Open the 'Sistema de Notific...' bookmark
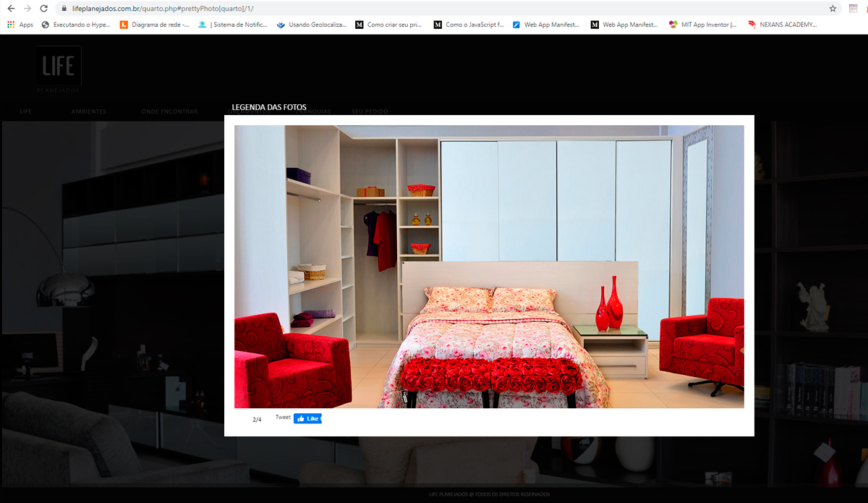 [x=233, y=25]
